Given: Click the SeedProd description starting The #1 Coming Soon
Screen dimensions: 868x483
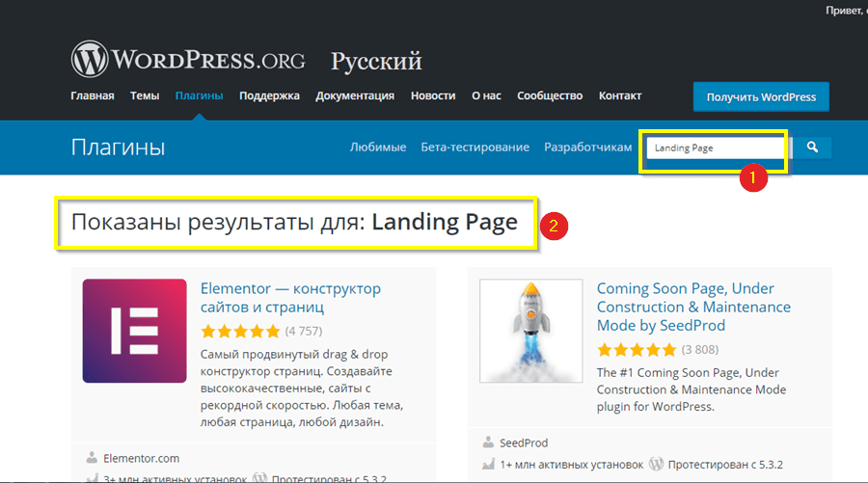Looking at the screenshot, I should pos(692,389).
